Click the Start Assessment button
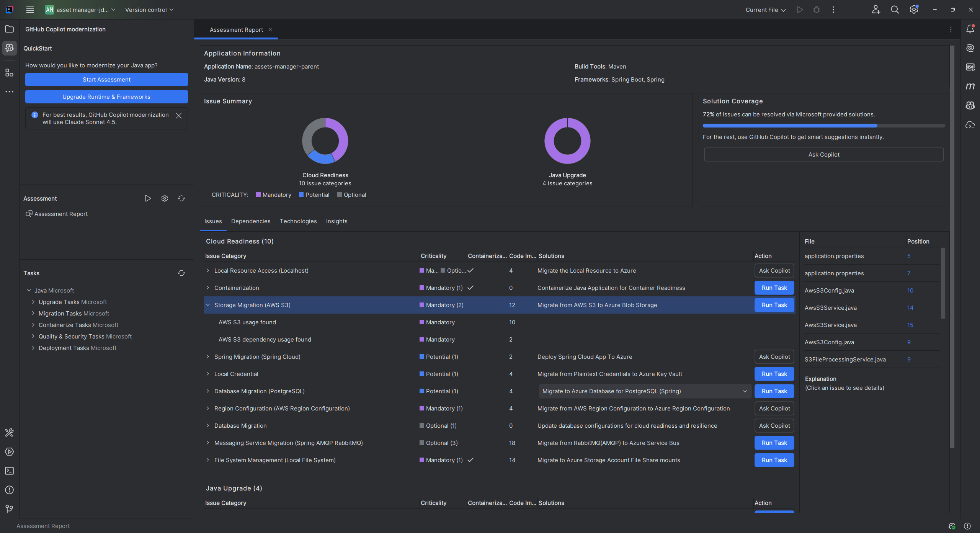The height and width of the screenshot is (533, 980). [x=106, y=80]
